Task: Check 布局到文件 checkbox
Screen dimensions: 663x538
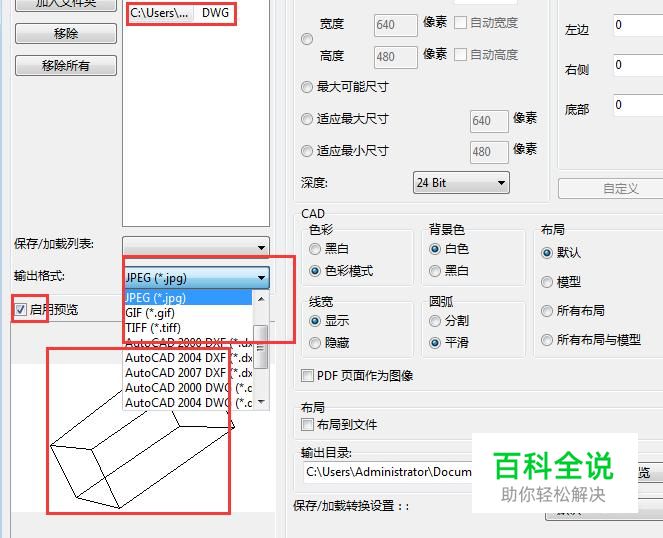Action: (x=307, y=424)
